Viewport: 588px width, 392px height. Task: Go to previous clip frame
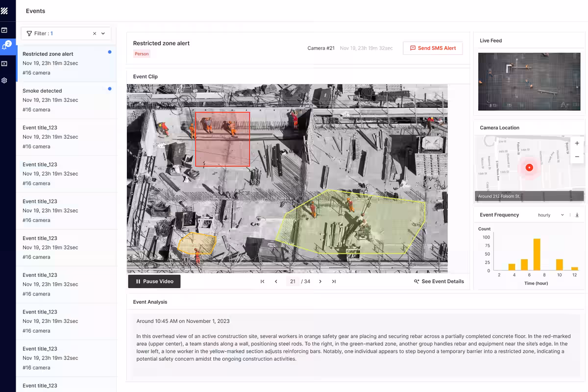point(276,282)
